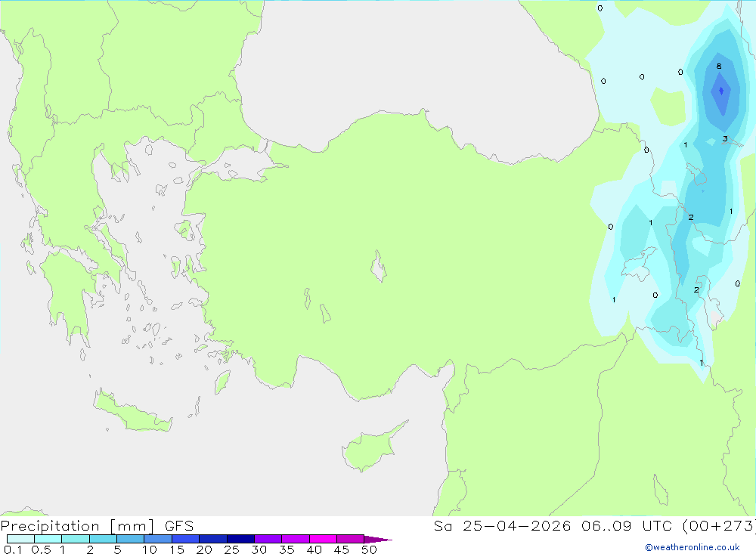Select the legend swatch between 2 and 5
The image size is (756, 554).
pos(103,539)
